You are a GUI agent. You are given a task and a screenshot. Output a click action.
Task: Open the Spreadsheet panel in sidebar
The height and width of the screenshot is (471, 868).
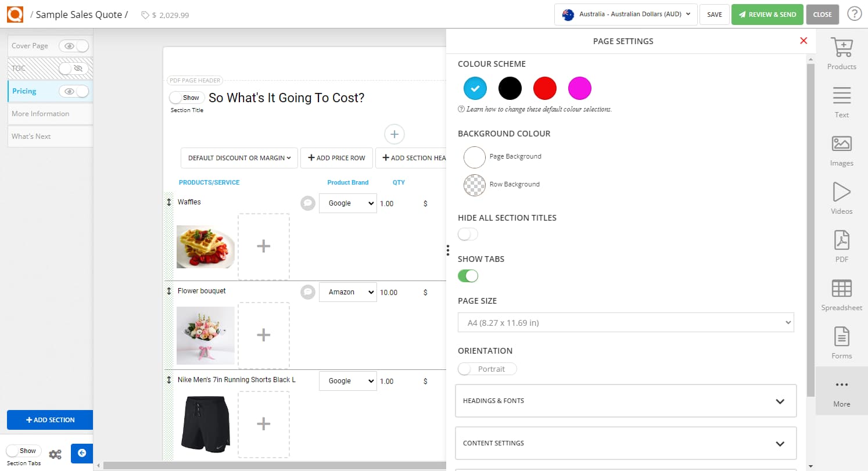841,289
